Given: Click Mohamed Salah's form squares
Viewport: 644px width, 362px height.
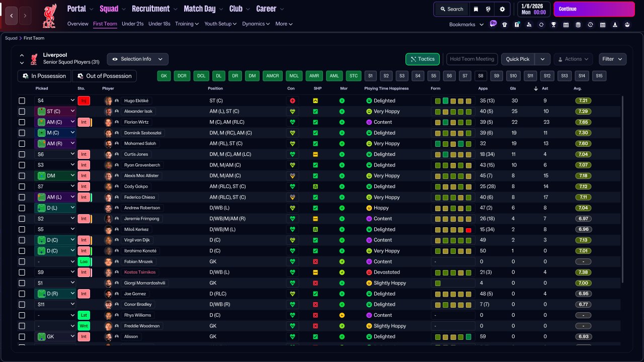Looking at the screenshot, I should click(453, 143).
